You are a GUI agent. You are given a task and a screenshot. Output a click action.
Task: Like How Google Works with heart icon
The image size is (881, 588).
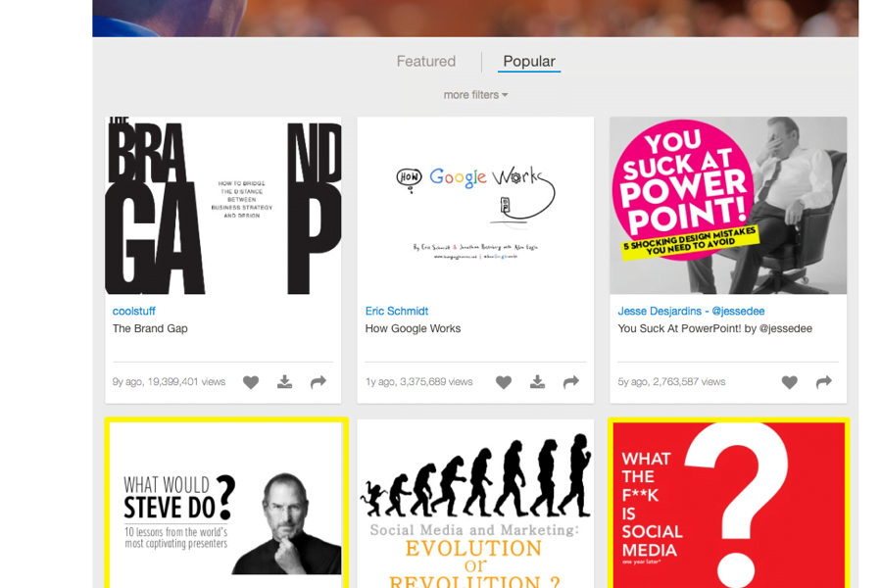pos(504,382)
